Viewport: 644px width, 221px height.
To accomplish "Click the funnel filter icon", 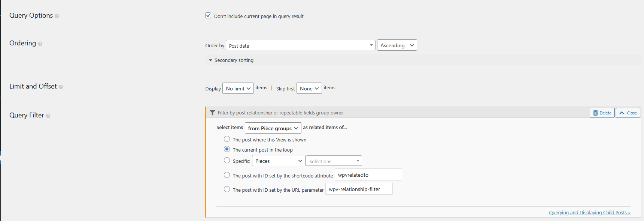I will [x=212, y=113].
